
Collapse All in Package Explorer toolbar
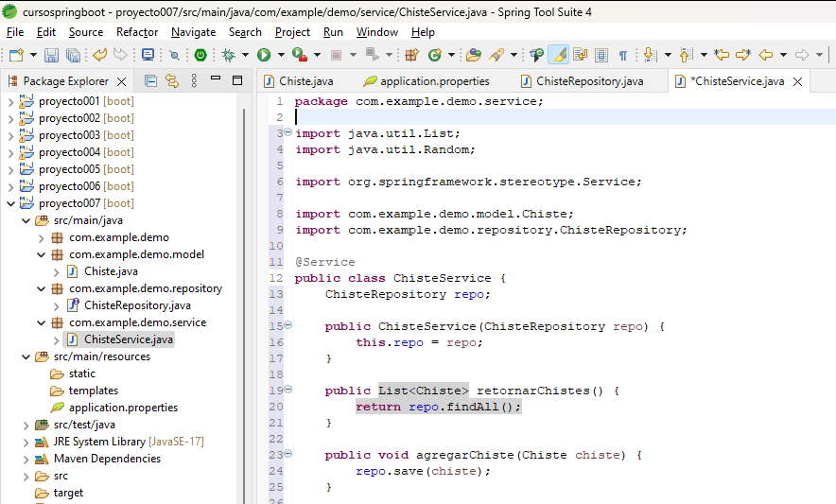pos(151,81)
